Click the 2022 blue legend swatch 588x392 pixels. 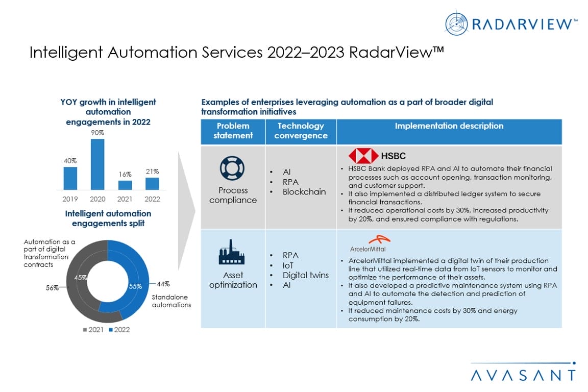coord(110,330)
